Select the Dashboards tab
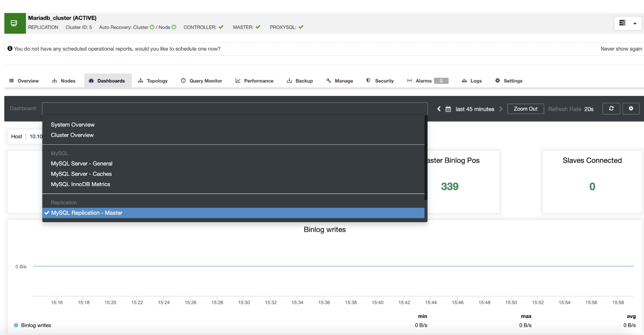 108,81
